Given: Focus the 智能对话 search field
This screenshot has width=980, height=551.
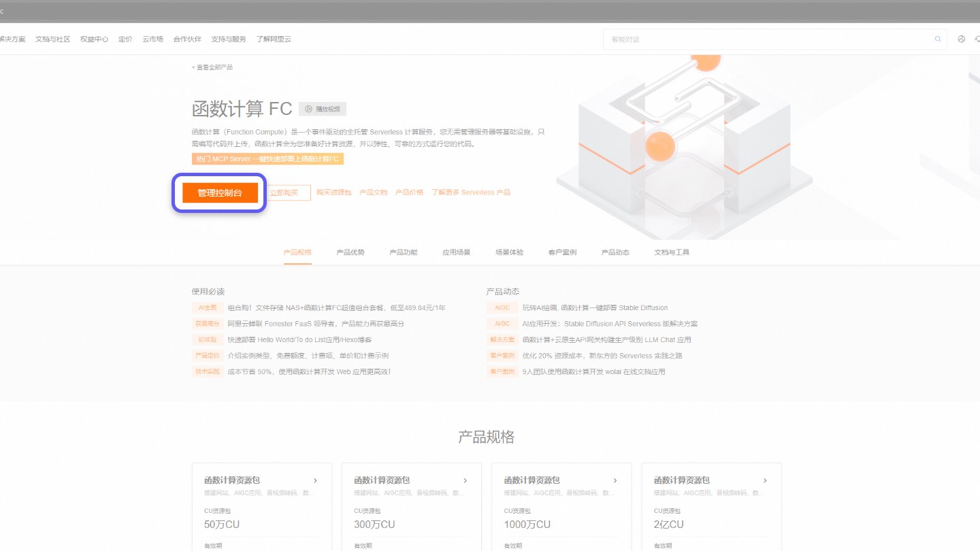Looking at the screenshot, I should (775, 39).
